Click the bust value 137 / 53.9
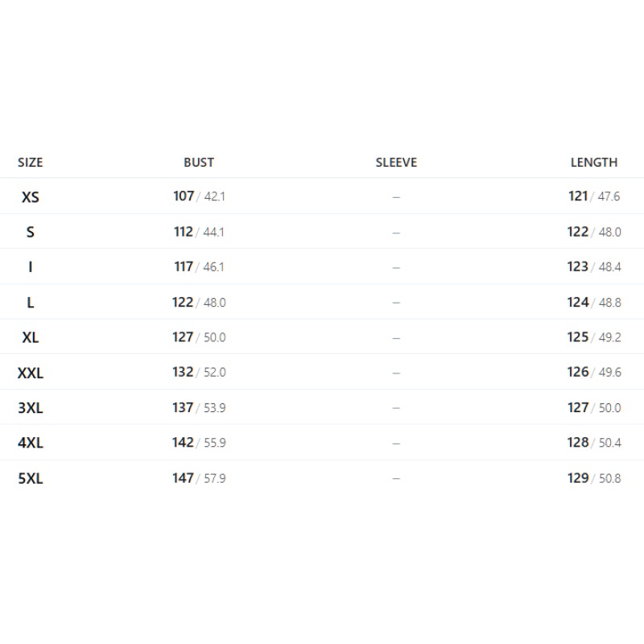Image resolution: width=644 pixels, height=644 pixels. pos(199,407)
